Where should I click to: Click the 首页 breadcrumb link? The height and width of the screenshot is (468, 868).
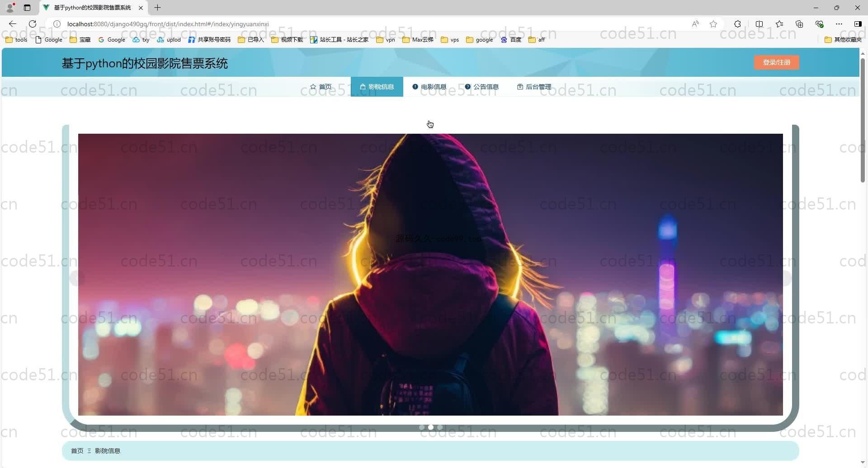click(77, 451)
